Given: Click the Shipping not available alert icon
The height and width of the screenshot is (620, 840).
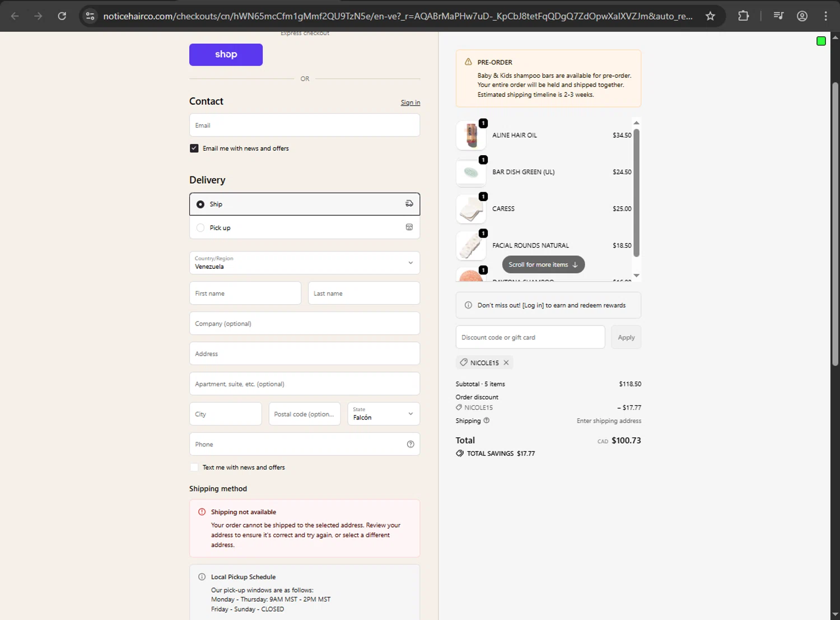Looking at the screenshot, I should [202, 512].
